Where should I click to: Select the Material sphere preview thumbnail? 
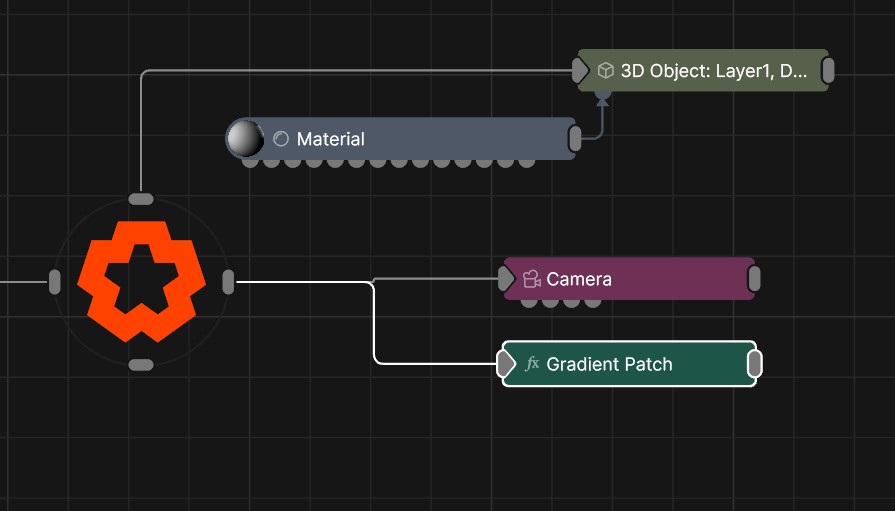[244, 139]
